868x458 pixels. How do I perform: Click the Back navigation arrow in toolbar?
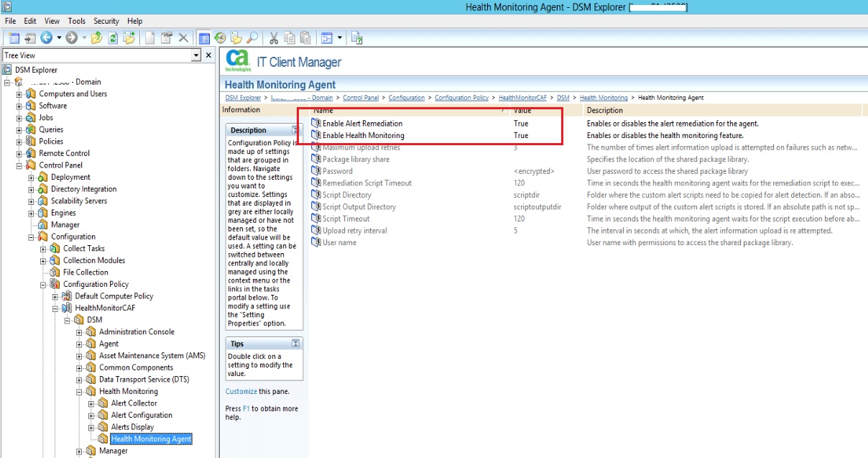pyautogui.click(x=47, y=37)
